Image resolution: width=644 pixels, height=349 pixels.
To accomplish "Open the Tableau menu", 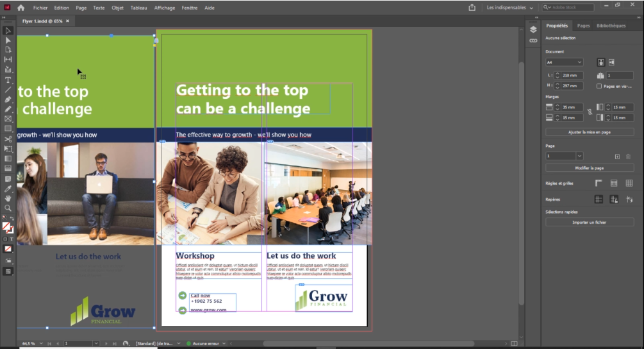I will coord(138,8).
